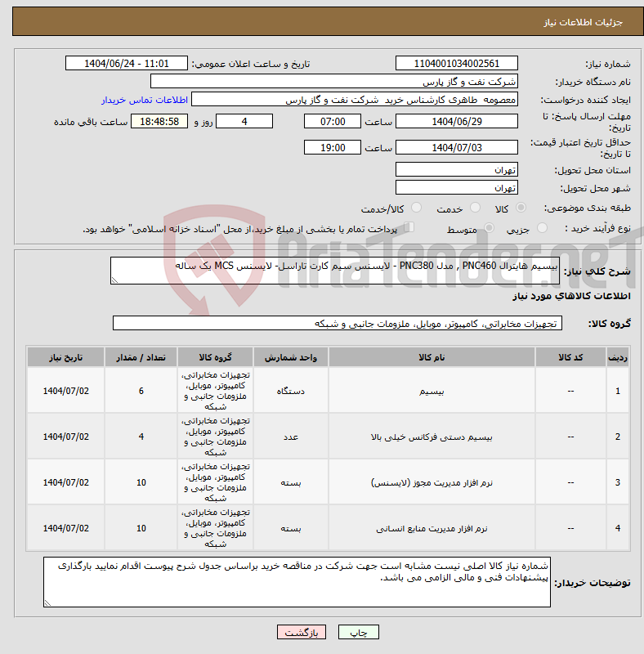Click item بیسیم دستی فرکانس خیلی بالا
The image size is (644, 654).
tap(432, 437)
